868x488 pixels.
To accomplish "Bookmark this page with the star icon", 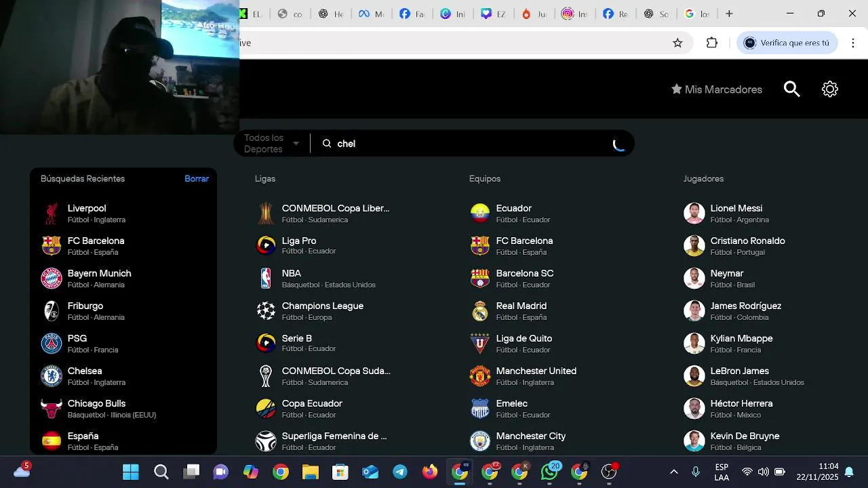I will pos(677,43).
